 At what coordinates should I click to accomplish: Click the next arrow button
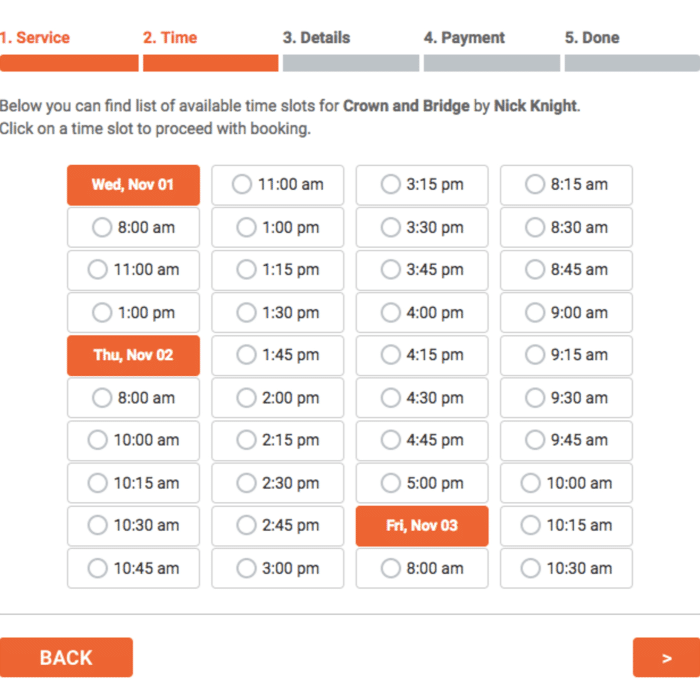pos(665,657)
